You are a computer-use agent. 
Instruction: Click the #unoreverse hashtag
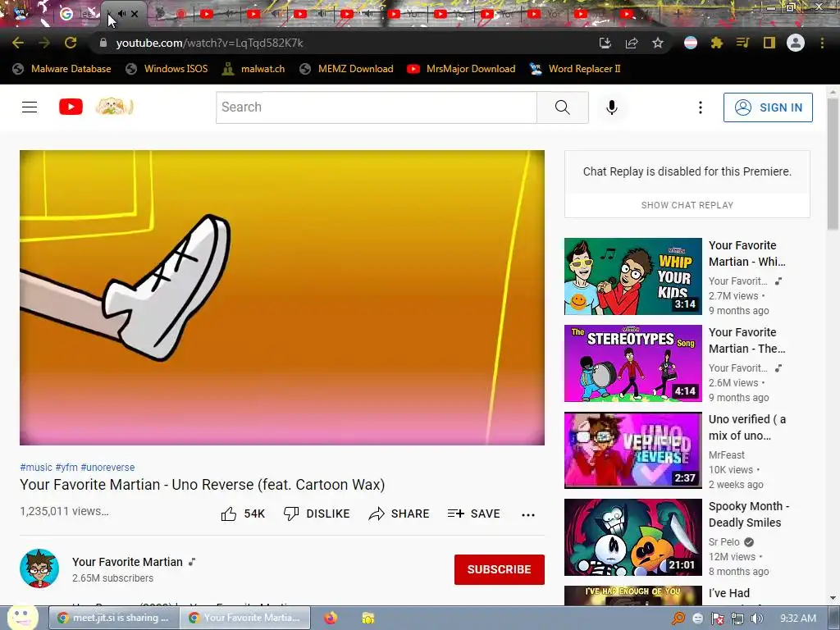(107, 467)
